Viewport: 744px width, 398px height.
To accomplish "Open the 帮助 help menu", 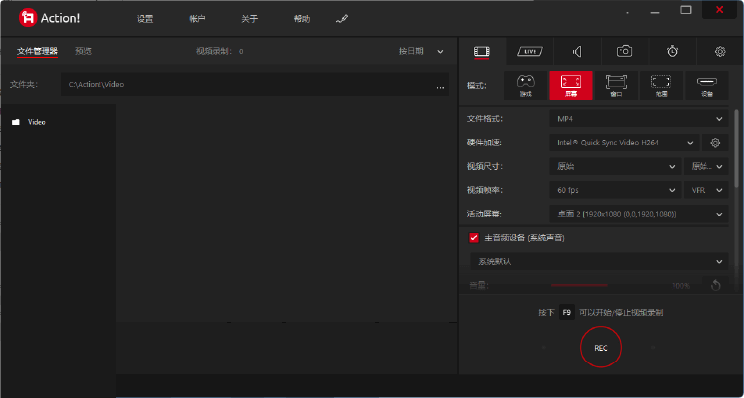I will pos(302,19).
